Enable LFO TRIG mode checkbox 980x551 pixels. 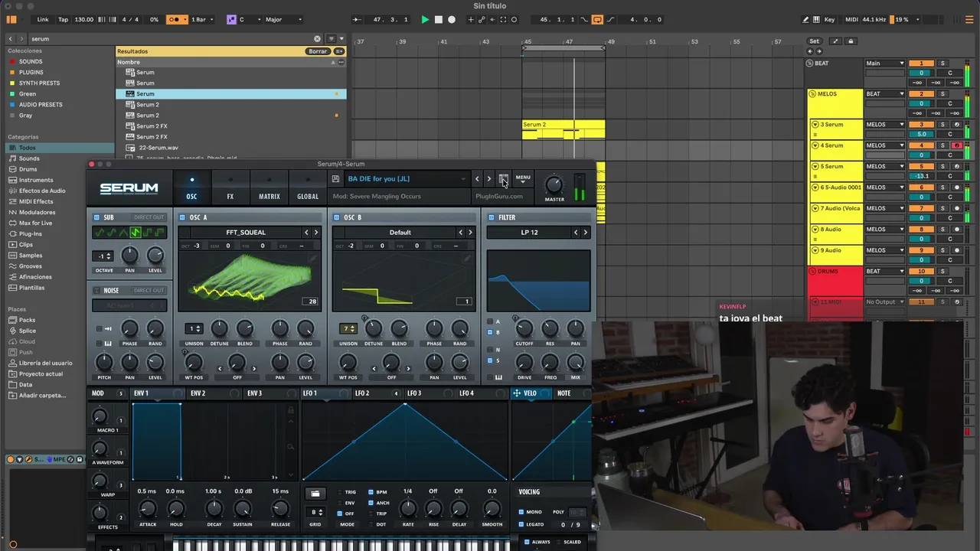tap(341, 492)
